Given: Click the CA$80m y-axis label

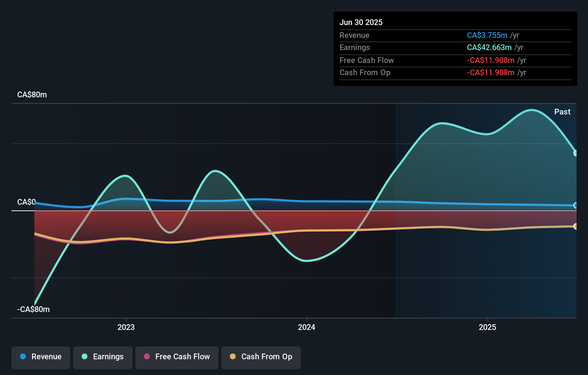Looking at the screenshot, I should click(32, 95).
